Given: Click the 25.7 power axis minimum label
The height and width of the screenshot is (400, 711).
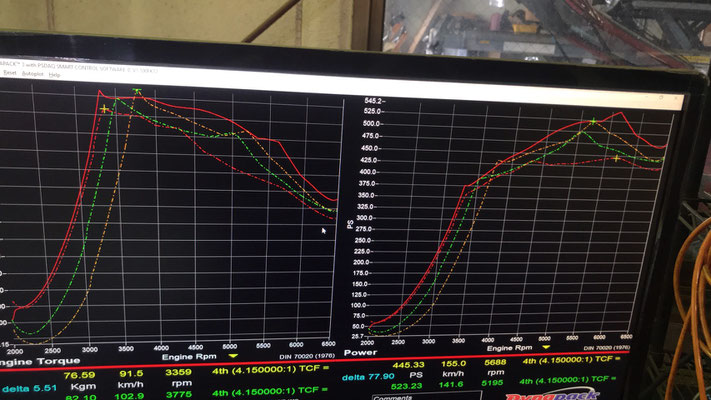Looking at the screenshot, I should point(356,336).
